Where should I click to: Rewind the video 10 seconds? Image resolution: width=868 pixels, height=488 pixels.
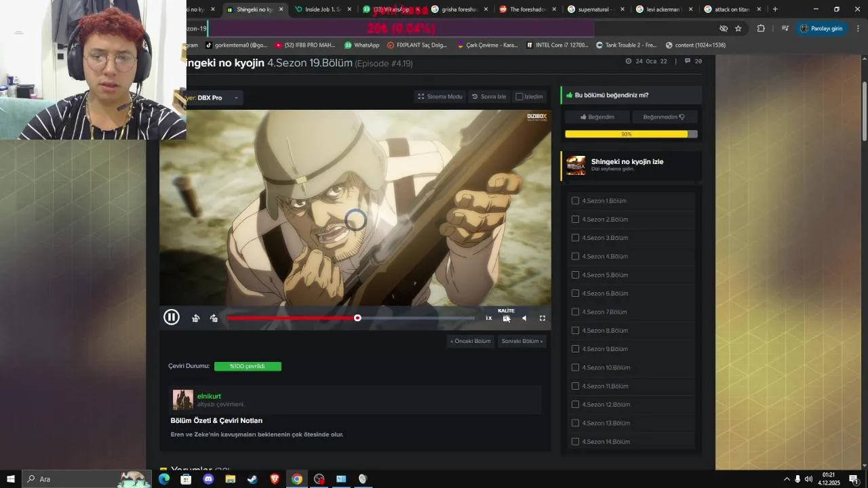(x=195, y=318)
